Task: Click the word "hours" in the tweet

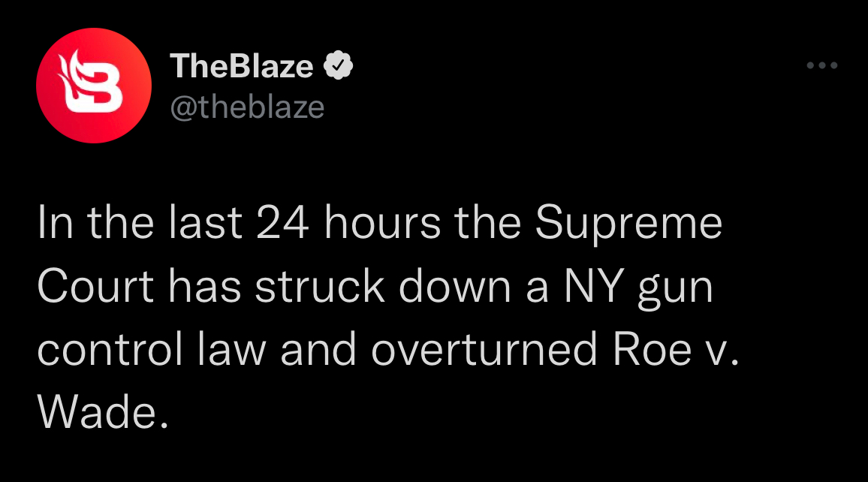Action: [x=382, y=223]
